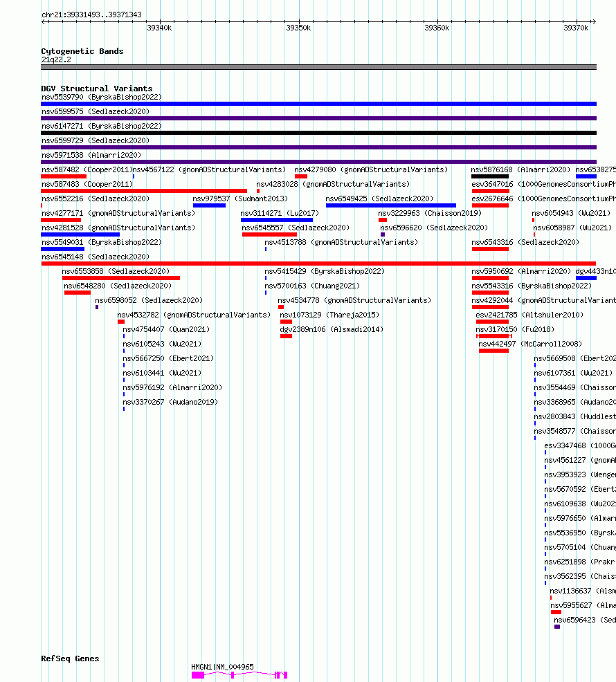Click nsv979537 (Sudmant2013) label

[240, 199]
